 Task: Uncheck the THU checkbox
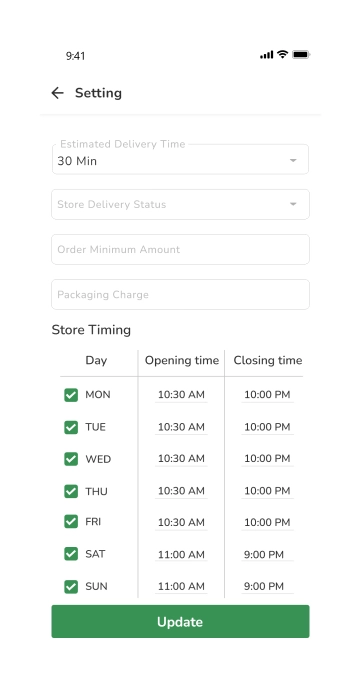(x=71, y=491)
